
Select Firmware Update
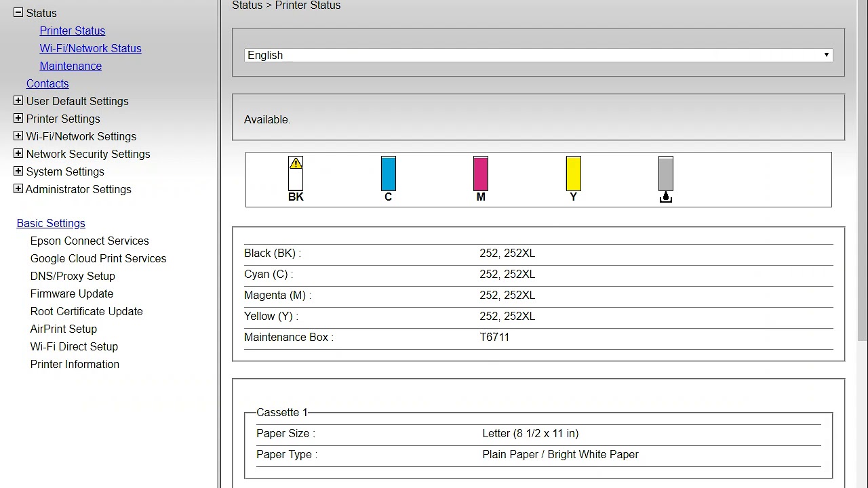tap(72, 293)
